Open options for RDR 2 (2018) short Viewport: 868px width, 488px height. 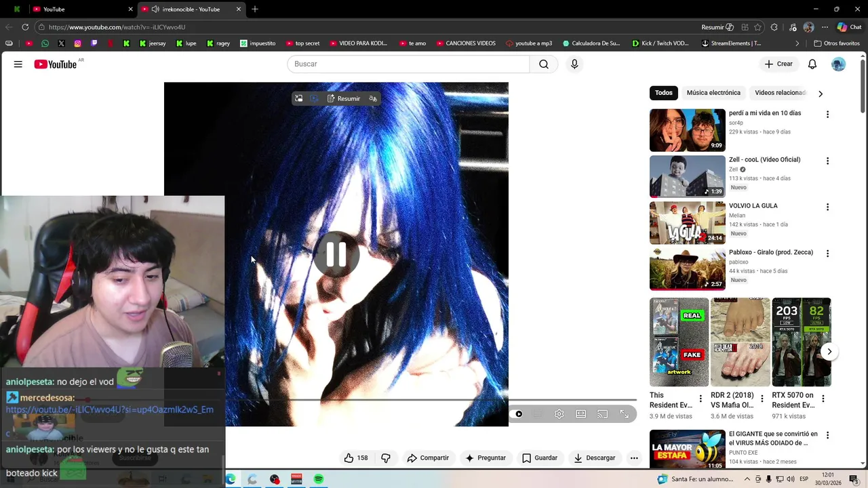762,399
